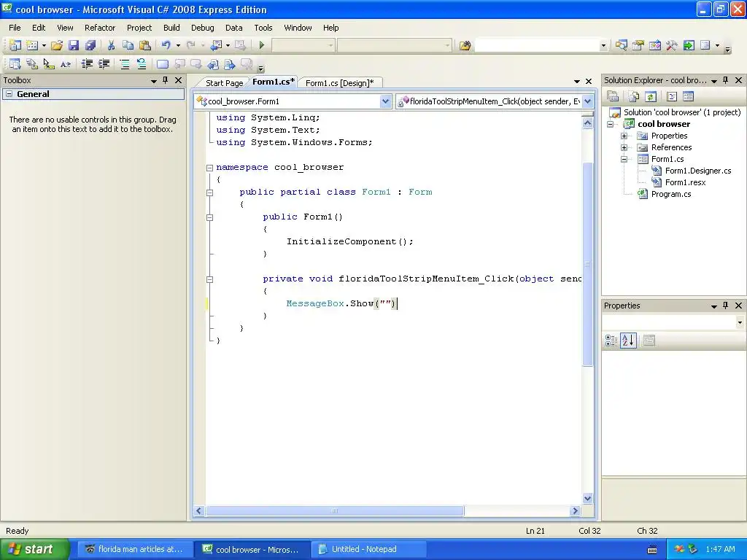
Task: Open the Debug menu
Action: [203, 28]
